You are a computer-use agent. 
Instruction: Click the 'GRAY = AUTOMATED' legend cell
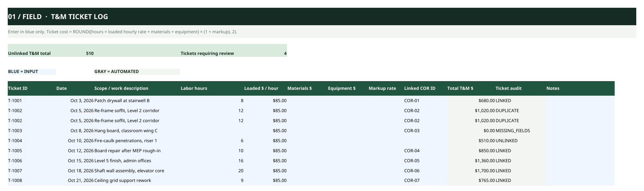click(137, 71)
